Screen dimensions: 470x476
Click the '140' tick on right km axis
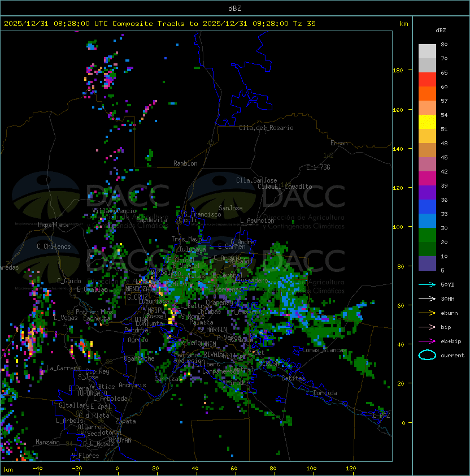pos(398,149)
